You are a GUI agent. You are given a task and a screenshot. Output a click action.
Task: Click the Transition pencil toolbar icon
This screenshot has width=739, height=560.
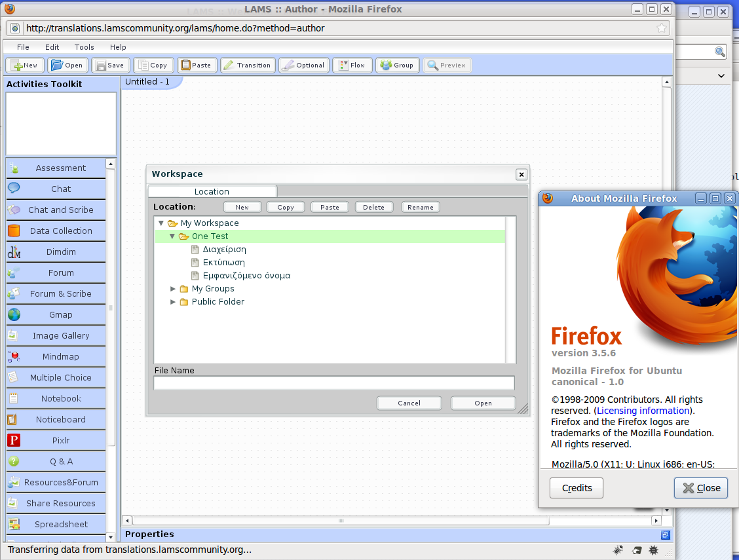[x=228, y=65]
